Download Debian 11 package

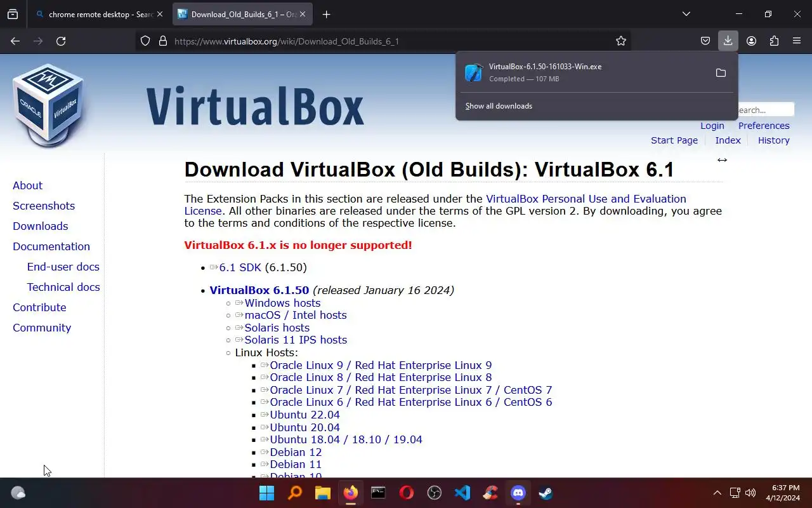(x=296, y=464)
